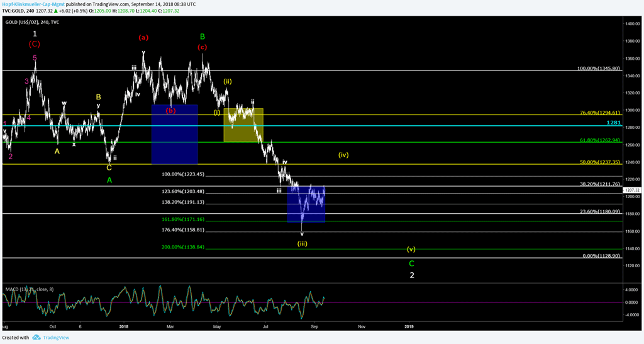Select the yellow shaded rectangle near (ii)
Image resolution: width=644 pixels, height=344 pixels.
(243, 125)
